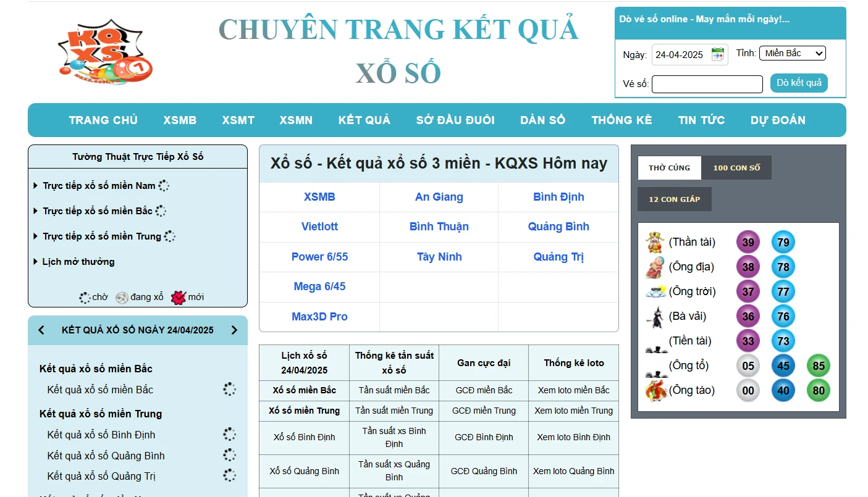
Task: Switch to 100 CON SỐ tab
Action: click(736, 168)
